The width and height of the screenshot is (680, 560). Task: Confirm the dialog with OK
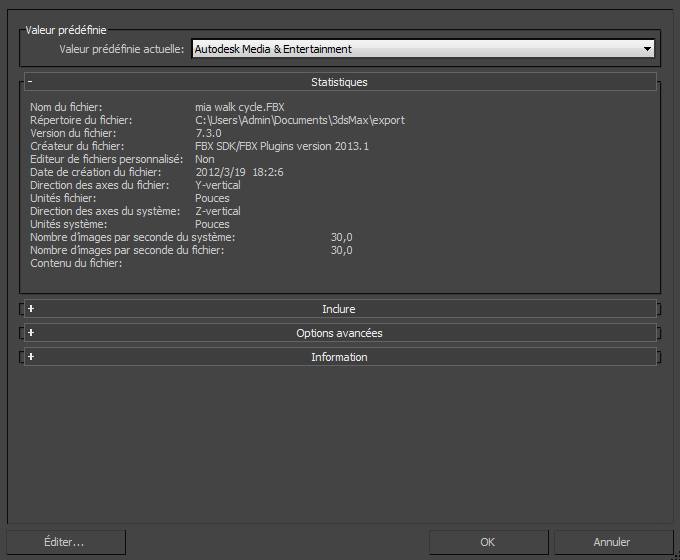pos(489,542)
